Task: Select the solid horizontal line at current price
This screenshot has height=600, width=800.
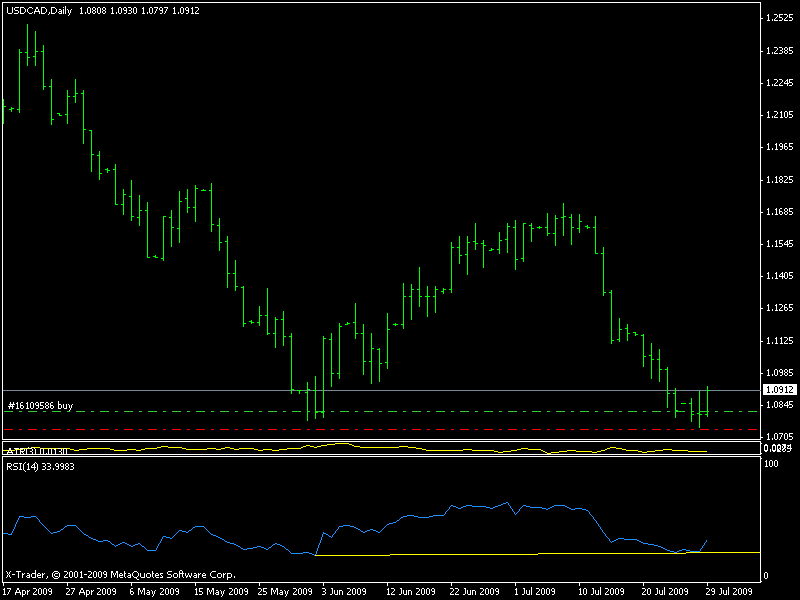Action: 400,389
